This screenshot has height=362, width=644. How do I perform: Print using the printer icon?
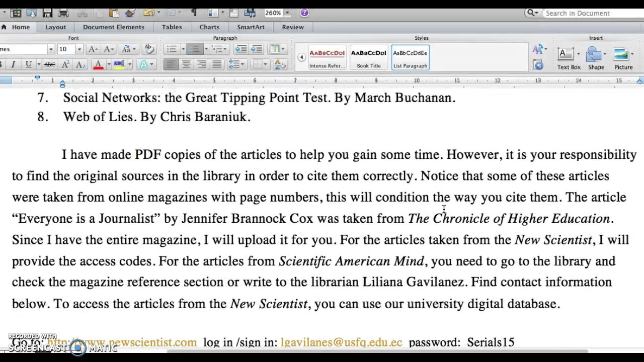[63, 13]
